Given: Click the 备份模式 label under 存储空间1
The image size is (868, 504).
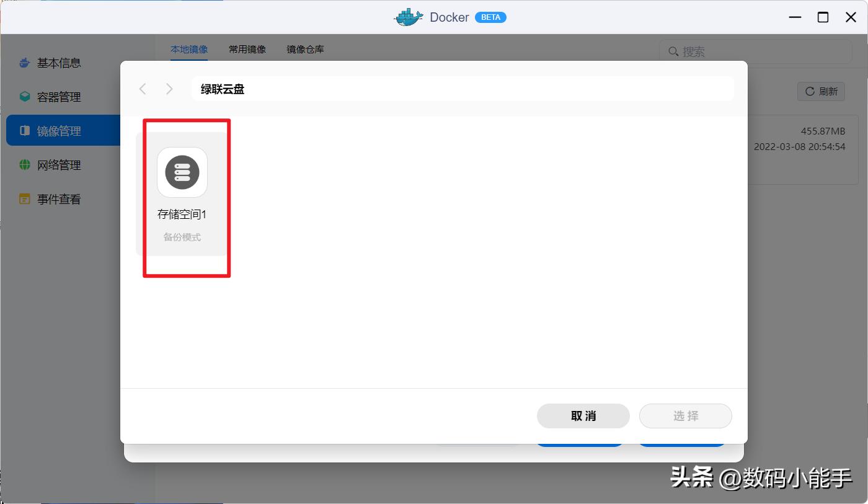Looking at the screenshot, I should [x=181, y=237].
